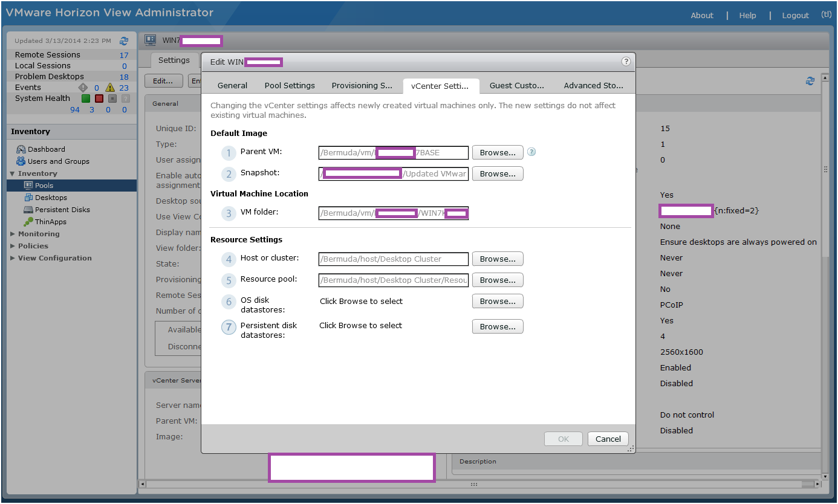Viewport: 838px width, 504px height.
Task: Click the red System Health indicator
Action: tap(99, 99)
